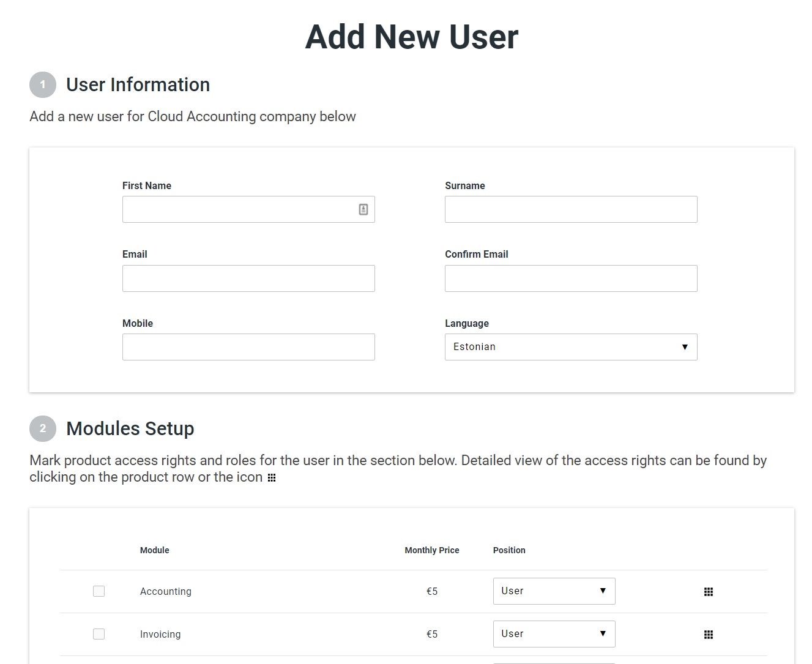Viewport: 812px width, 664px height.
Task: Focus the Confirm Email field
Action: click(x=570, y=278)
